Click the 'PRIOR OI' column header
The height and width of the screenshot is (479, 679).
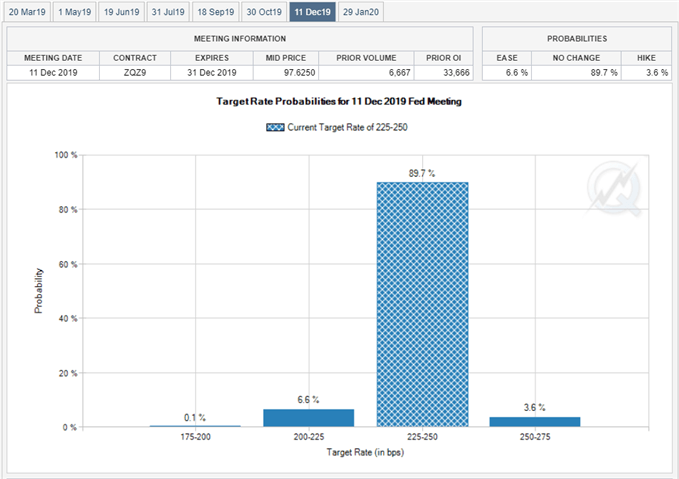(x=443, y=58)
